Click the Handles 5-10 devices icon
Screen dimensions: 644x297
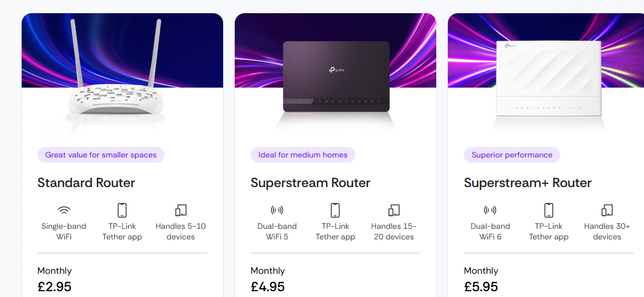[x=181, y=210]
